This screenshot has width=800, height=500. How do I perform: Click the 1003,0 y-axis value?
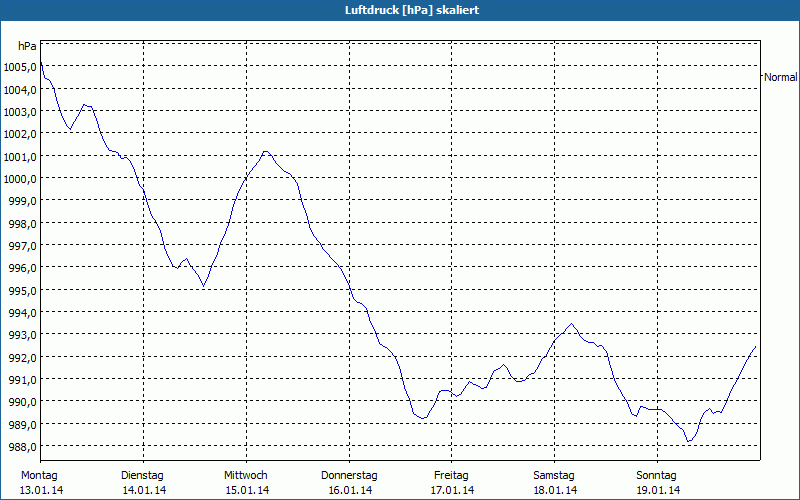(x=19, y=112)
